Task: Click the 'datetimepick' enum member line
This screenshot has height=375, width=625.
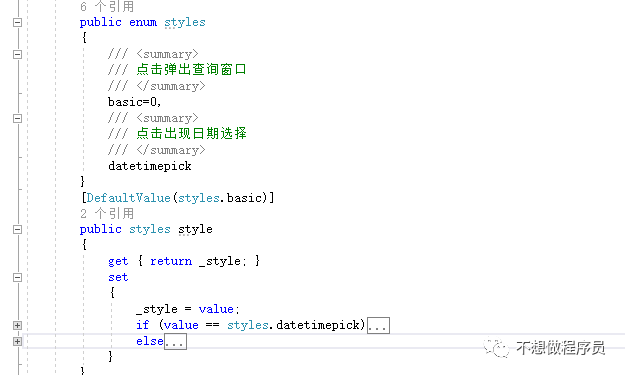Action: point(149,166)
